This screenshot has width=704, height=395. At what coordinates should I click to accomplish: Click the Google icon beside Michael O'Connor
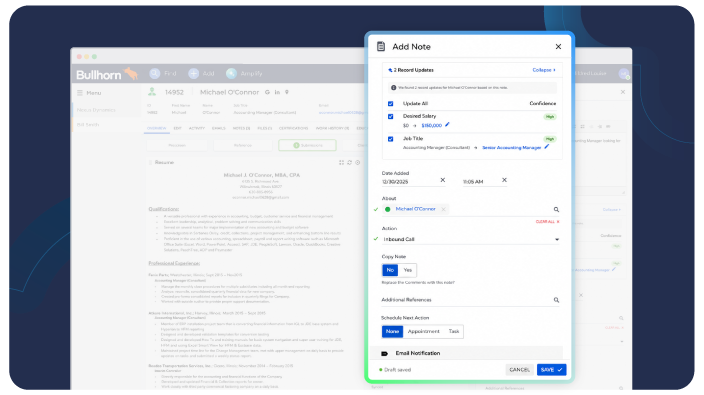pyautogui.click(x=267, y=92)
